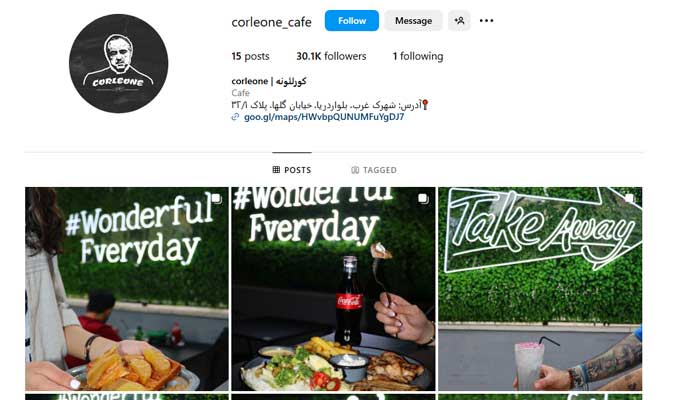Viewport: 700px width, 400px height.
Task: Follow the corleone_cafe account
Action: [x=352, y=21]
